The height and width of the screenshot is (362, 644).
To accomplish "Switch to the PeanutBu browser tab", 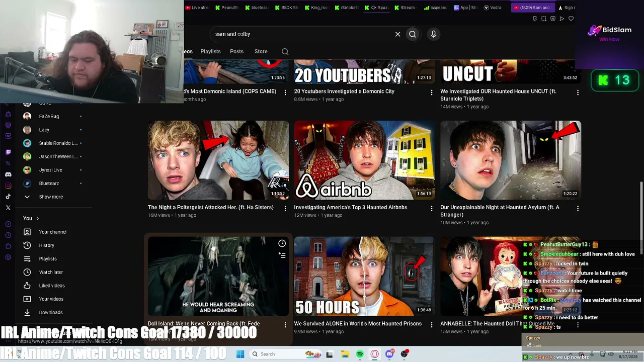I will coord(227,8).
